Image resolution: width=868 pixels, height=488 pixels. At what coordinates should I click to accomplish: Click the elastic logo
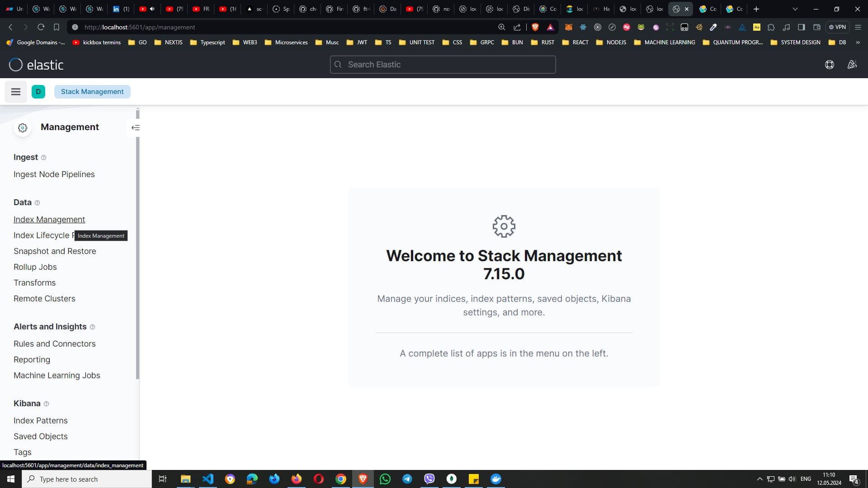pyautogui.click(x=36, y=65)
